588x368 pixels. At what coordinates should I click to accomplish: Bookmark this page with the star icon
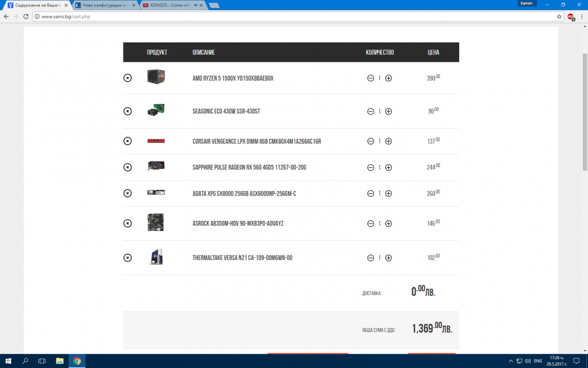[559, 16]
